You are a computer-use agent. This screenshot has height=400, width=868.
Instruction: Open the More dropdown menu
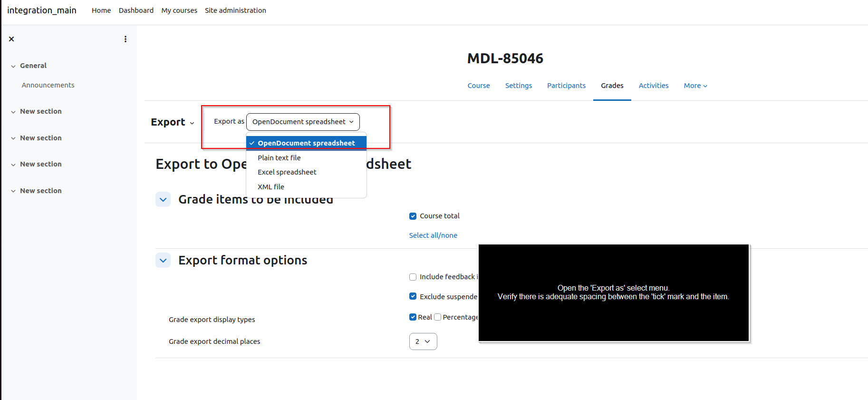695,86
